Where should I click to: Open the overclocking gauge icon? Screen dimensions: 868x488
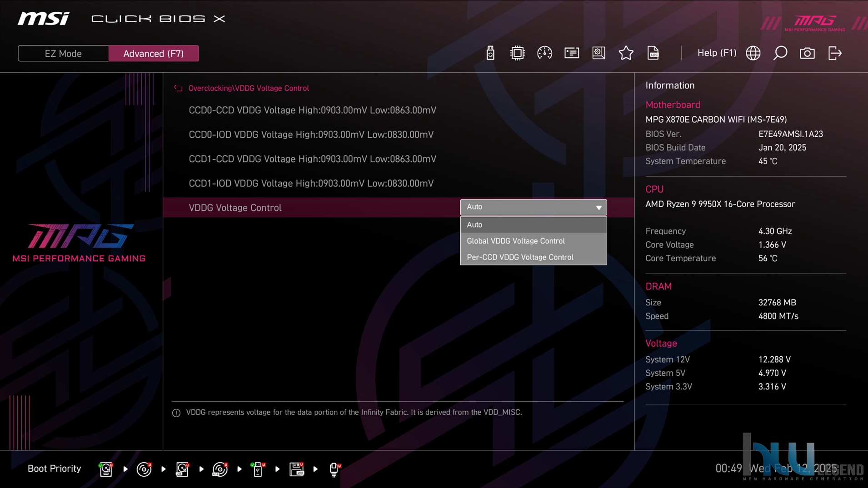544,53
